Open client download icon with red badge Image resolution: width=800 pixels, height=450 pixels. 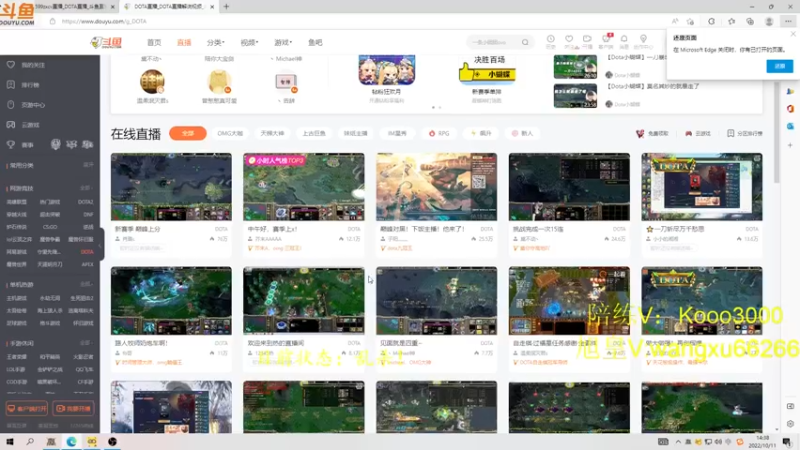pyautogui.click(x=606, y=39)
